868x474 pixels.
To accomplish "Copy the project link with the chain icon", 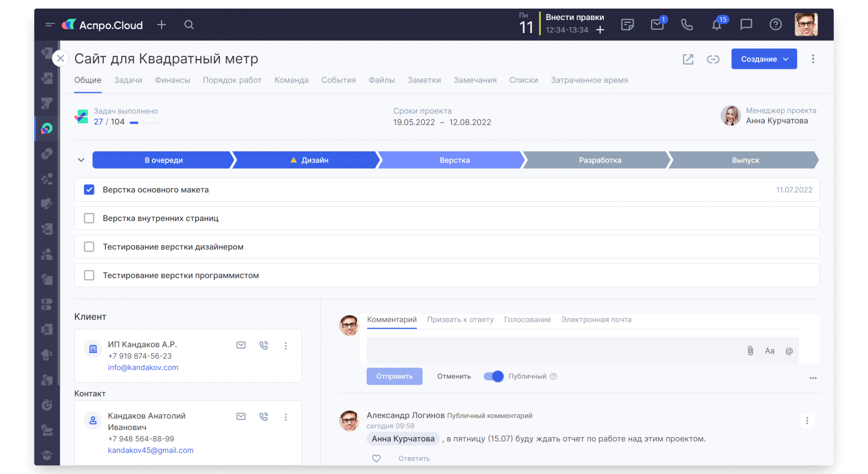I will pyautogui.click(x=713, y=59).
